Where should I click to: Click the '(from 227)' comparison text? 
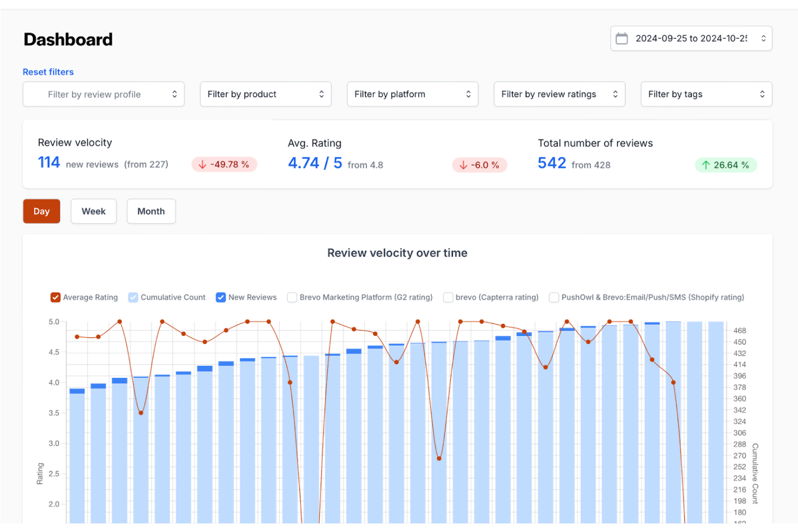click(x=146, y=164)
